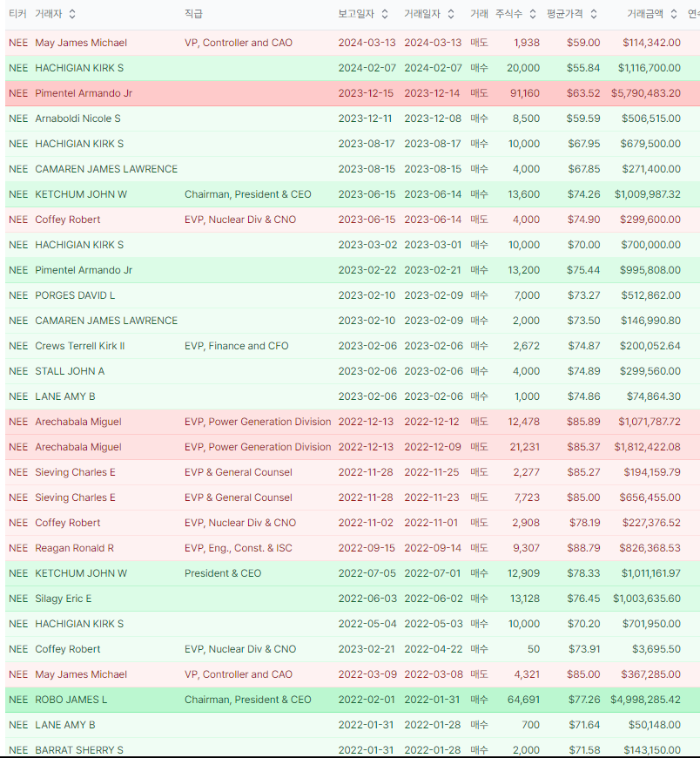Select HACHIGIAN KIRK S row reported 2022-05-04
Screen dimensions: 700x758
[x=353, y=624]
